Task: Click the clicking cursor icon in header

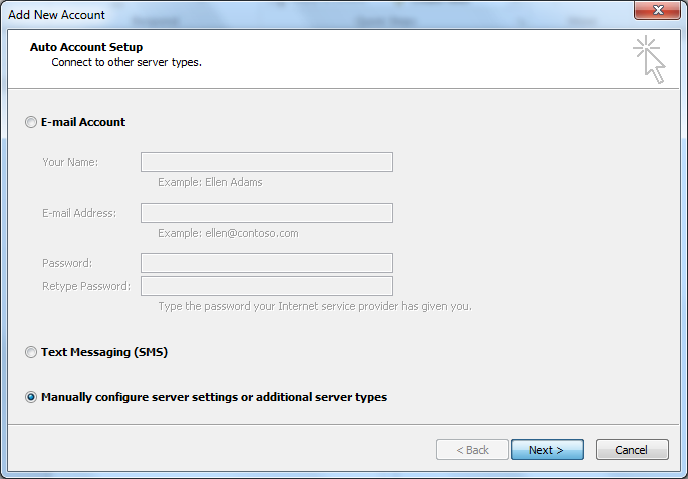Action: 650,60
